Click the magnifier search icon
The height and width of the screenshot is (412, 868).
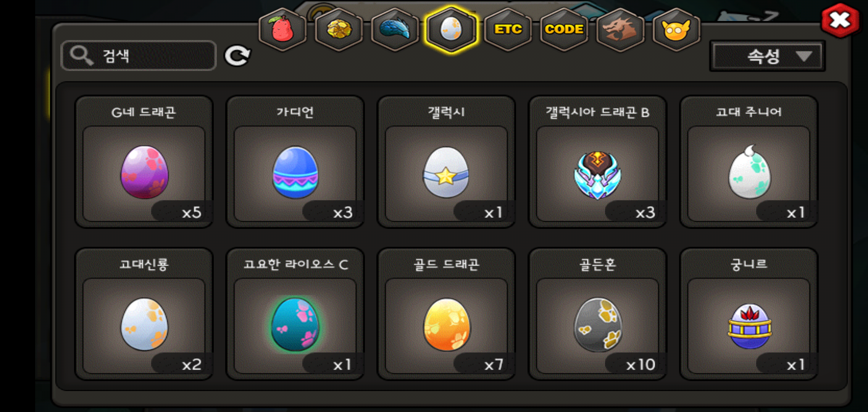(x=81, y=56)
